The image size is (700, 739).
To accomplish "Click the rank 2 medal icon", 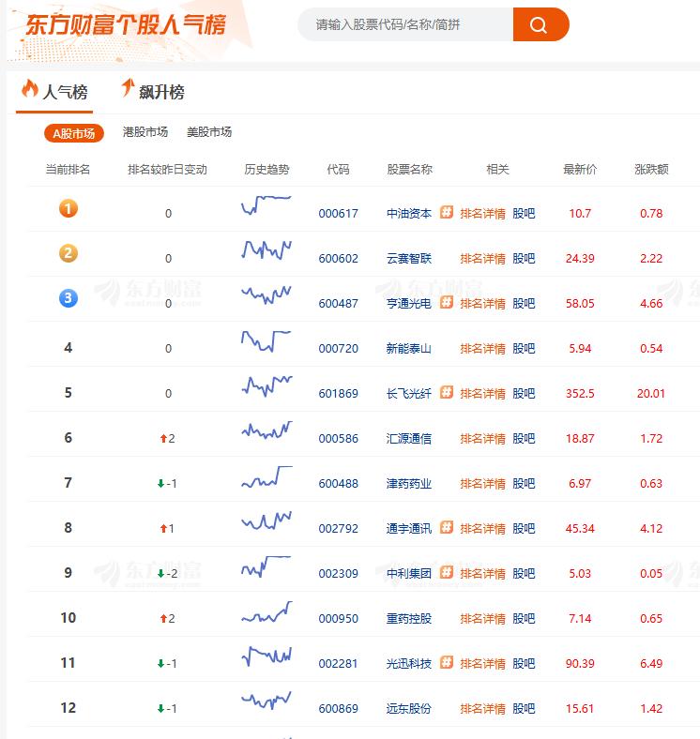I will [68, 253].
